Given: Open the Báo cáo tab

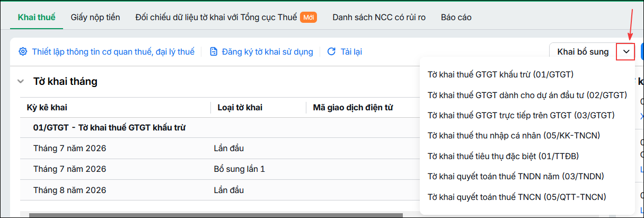Looking at the screenshot, I should pyautogui.click(x=456, y=17).
